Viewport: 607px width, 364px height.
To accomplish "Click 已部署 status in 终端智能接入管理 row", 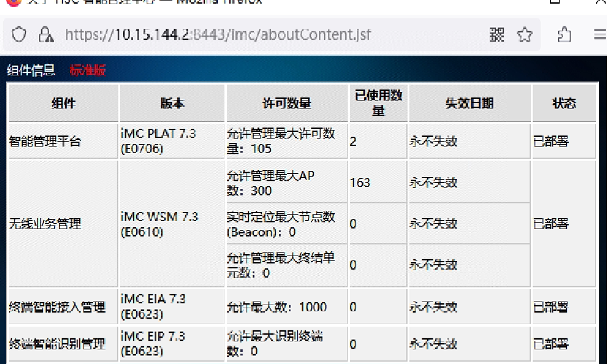I will (551, 307).
